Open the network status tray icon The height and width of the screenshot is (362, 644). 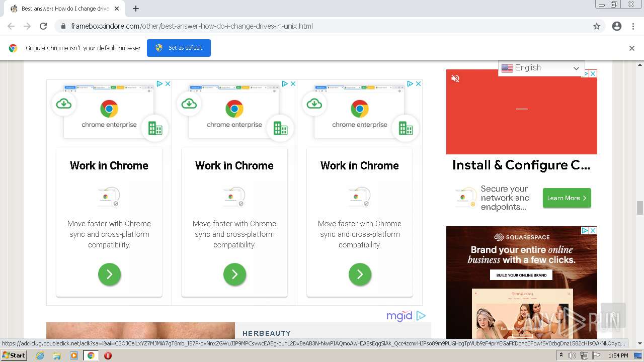[x=584, y=355]
